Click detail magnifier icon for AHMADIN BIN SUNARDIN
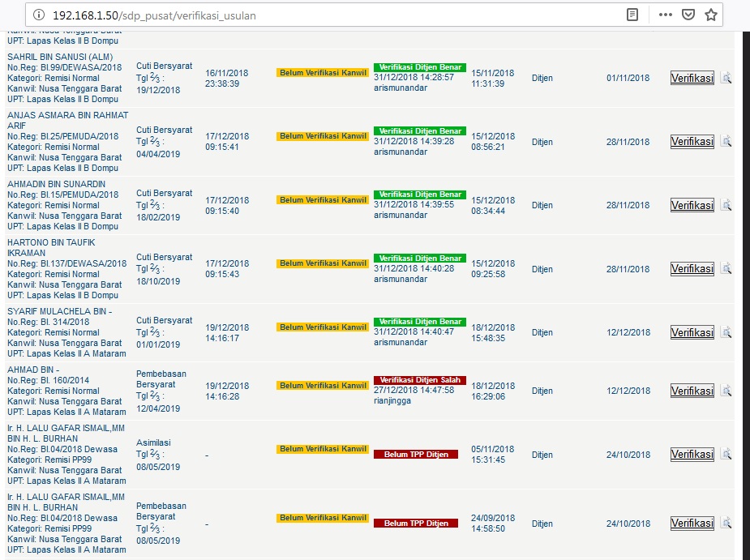Screen dimensions: 750x560 point(726,205)
